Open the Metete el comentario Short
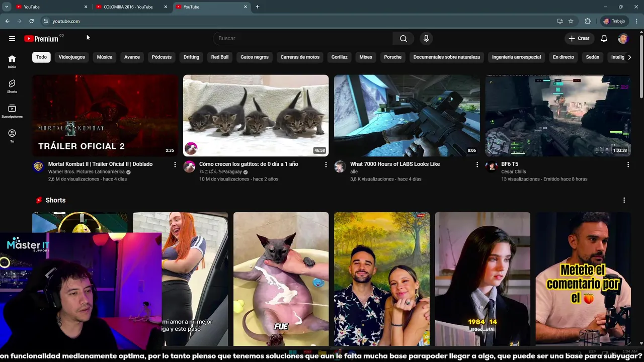 583,279
